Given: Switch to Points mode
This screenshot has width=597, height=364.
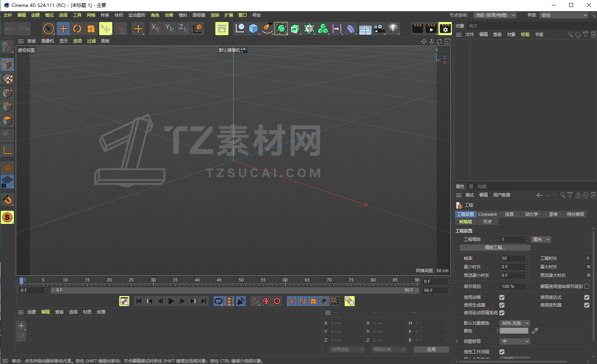Looking at the screenshot, I should [7, 93].
